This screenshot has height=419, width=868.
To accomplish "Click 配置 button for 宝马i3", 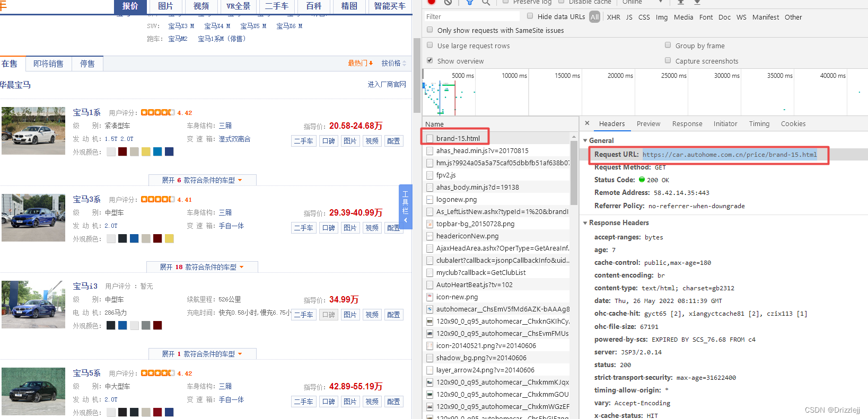I will (x=393, y=315).
